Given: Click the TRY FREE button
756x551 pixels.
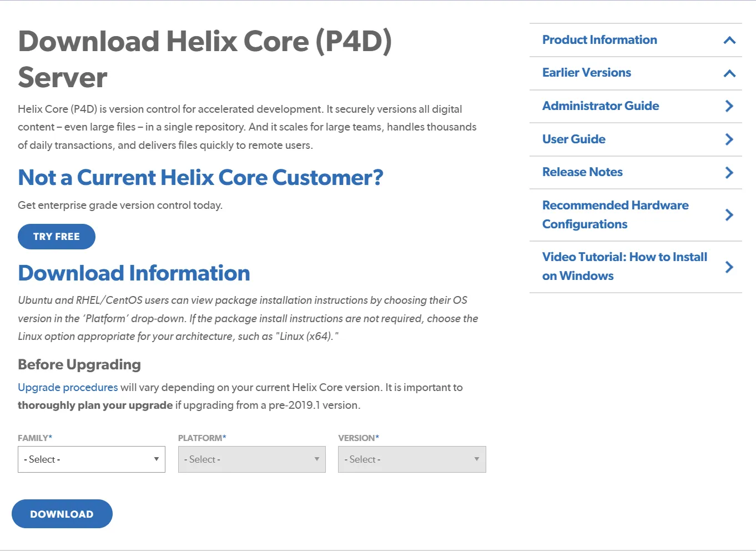Looking at the screenshot, I should pos(57,237).
